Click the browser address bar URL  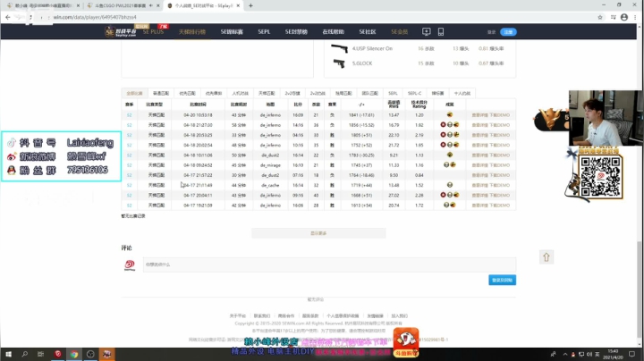(95, 17)
